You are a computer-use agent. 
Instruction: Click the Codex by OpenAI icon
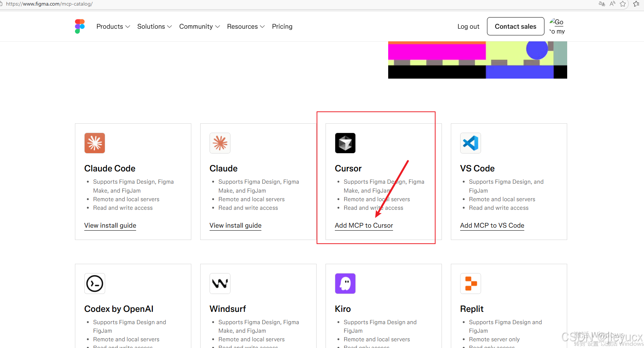[95, 284]
